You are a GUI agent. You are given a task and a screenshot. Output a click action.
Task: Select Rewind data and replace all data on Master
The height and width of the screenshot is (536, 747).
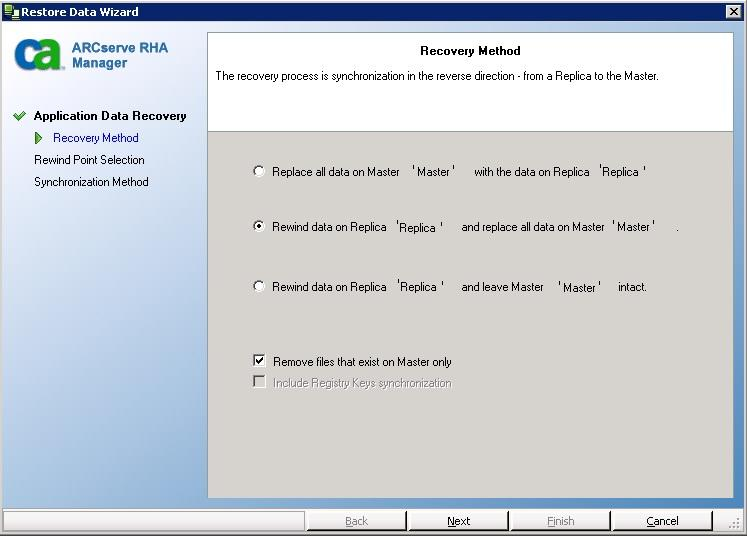pos(259,226)
